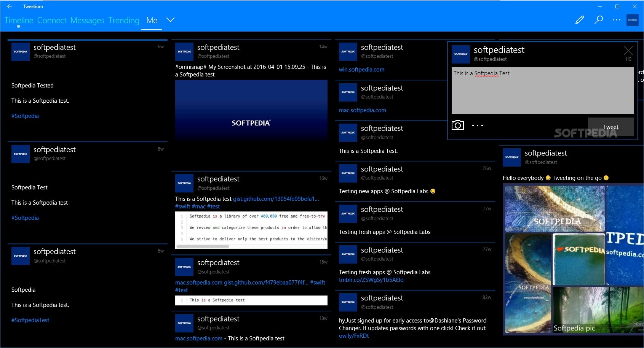This screenshot has width=644, height=348.
Task: Attach a photo with camera icon
Action: [458, 125]
